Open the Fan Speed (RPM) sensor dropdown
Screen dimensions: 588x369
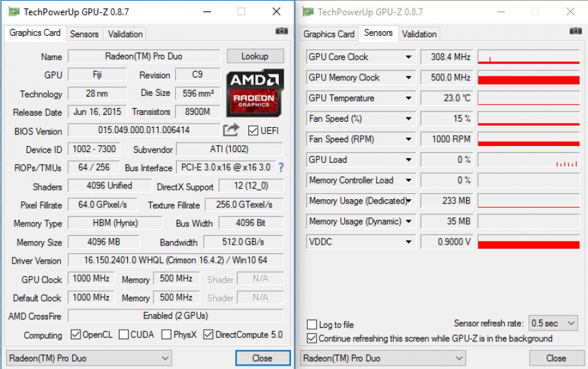point(409,139)
